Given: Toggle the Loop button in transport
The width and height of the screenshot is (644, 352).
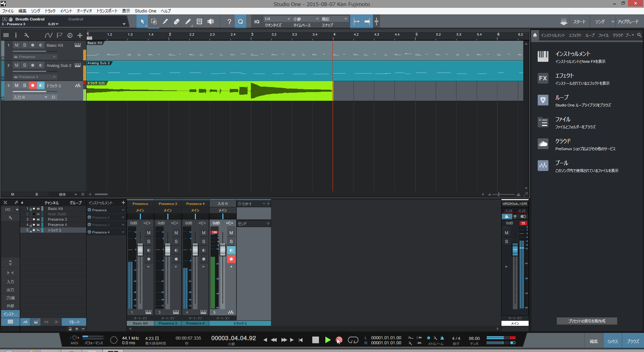Looking at the screenshot, I should tap(353, 340).
